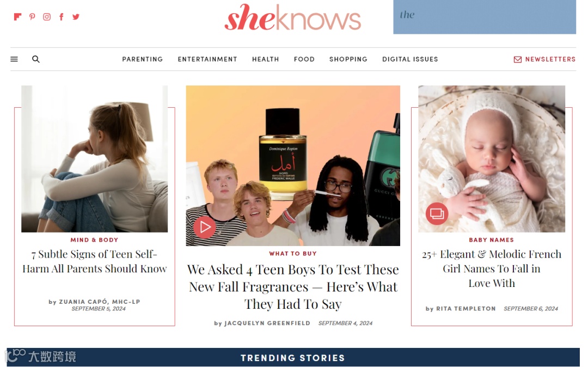Screen dimensions: 588x367
Task: Select Health in the navigation bar
Action: 266,59
